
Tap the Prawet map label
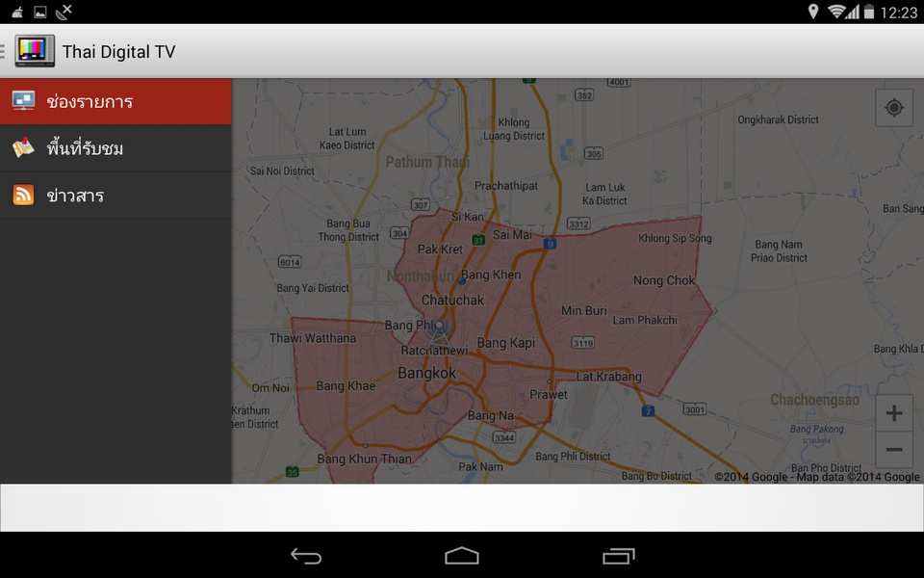point(548,395)
